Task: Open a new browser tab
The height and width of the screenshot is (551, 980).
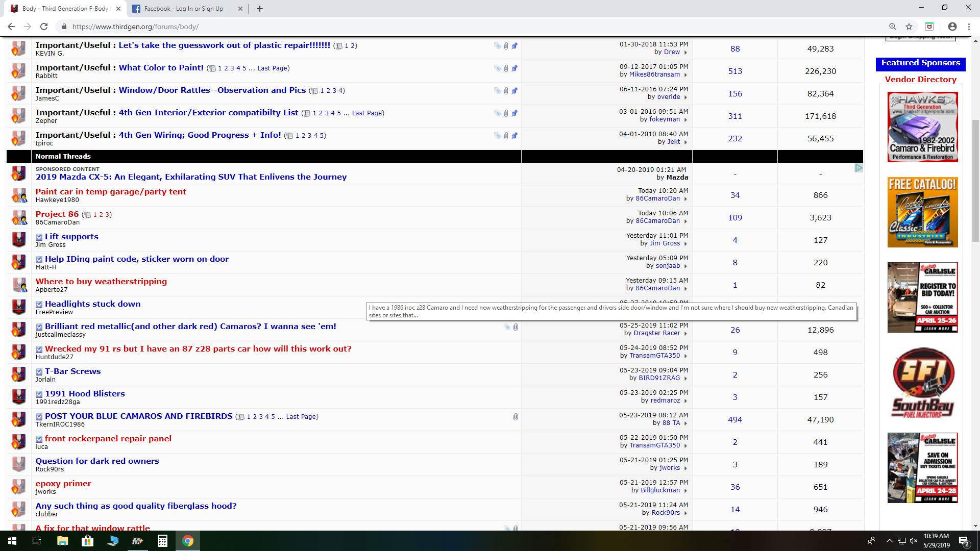Action: pos(260,9)
